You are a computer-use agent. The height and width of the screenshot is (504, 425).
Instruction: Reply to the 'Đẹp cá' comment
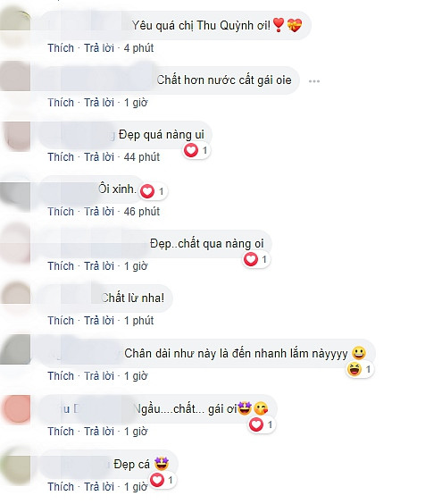point(99,487)
